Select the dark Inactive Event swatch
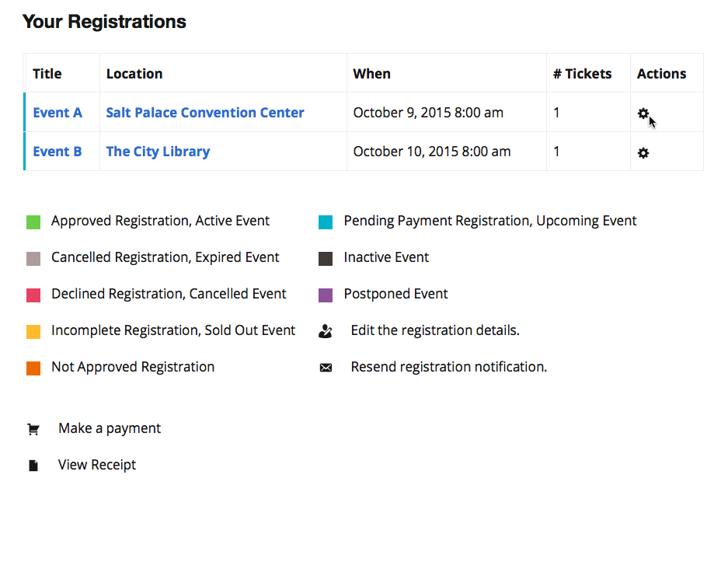Viewport: 728px width, 562px height. point(326,259)
